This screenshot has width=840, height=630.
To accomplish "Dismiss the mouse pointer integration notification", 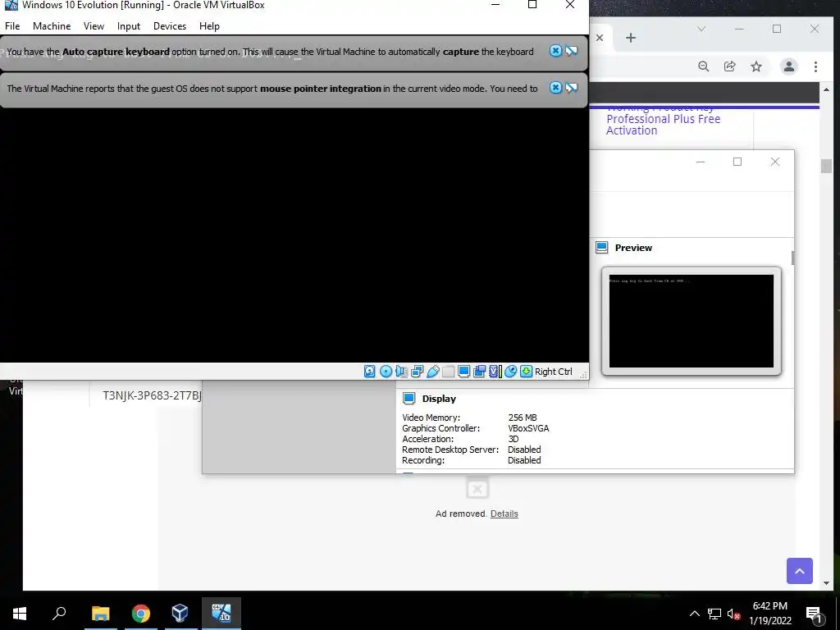I will coord(555,87).
